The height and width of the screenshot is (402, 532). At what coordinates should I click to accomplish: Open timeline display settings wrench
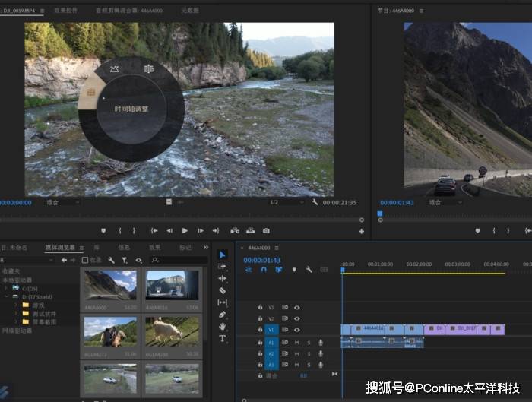point(309,270)
